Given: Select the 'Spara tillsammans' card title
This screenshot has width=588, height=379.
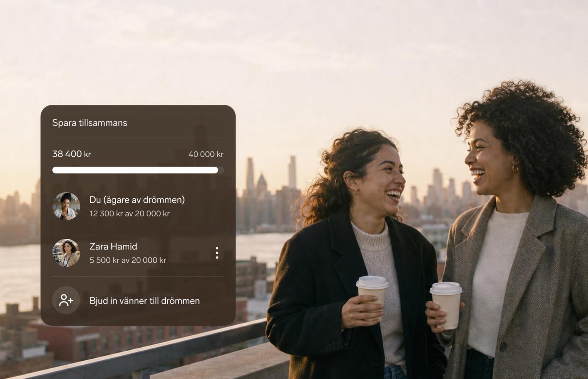Looking at the screenshot, I should [x=90, y=123].
